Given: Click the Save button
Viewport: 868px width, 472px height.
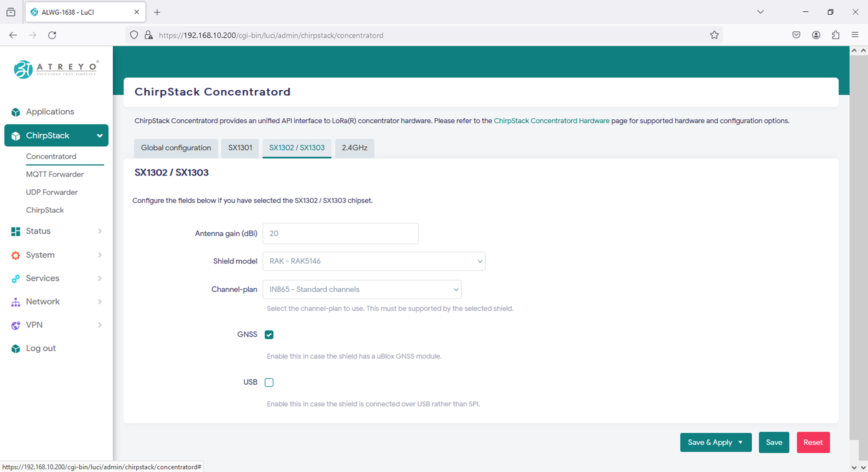Looking at the screenshot, I should (x=774, y=442).
